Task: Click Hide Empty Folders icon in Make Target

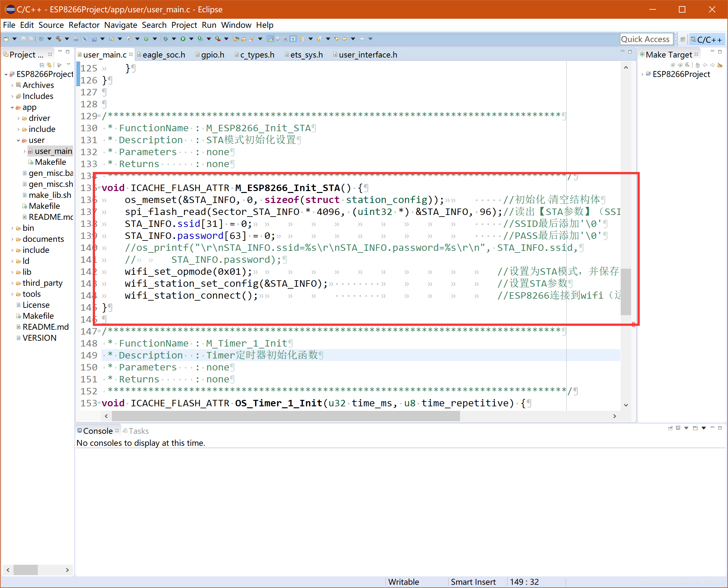Action: pos(720,65)
